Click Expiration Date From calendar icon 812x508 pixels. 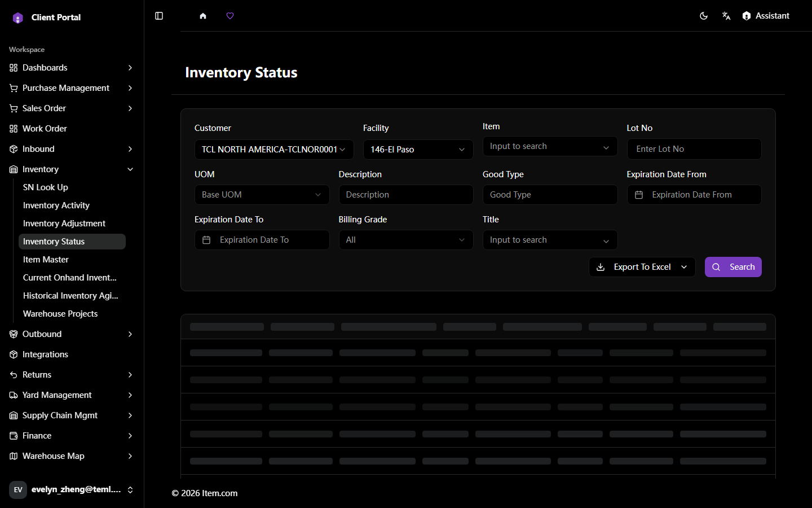point(639,195)
